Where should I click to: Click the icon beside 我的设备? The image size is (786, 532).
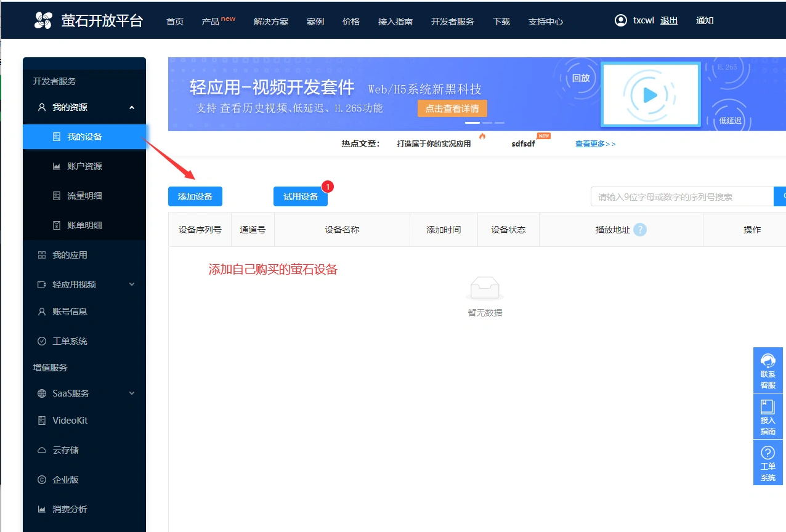pyautogui.click(x=57, y=137)
